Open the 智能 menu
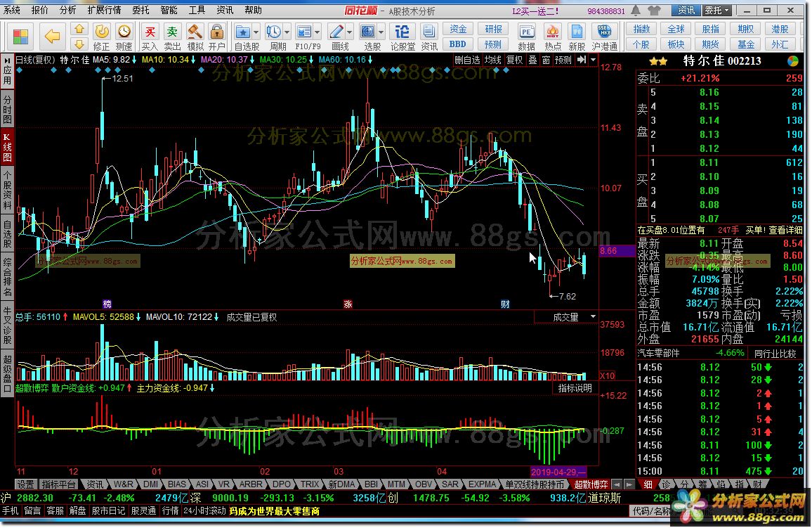This screenshot has width=812, height=528. [169, 11]
